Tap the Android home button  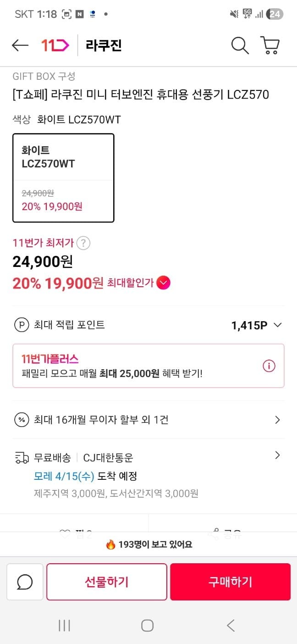pyautogui.click(x=147, y=625)
